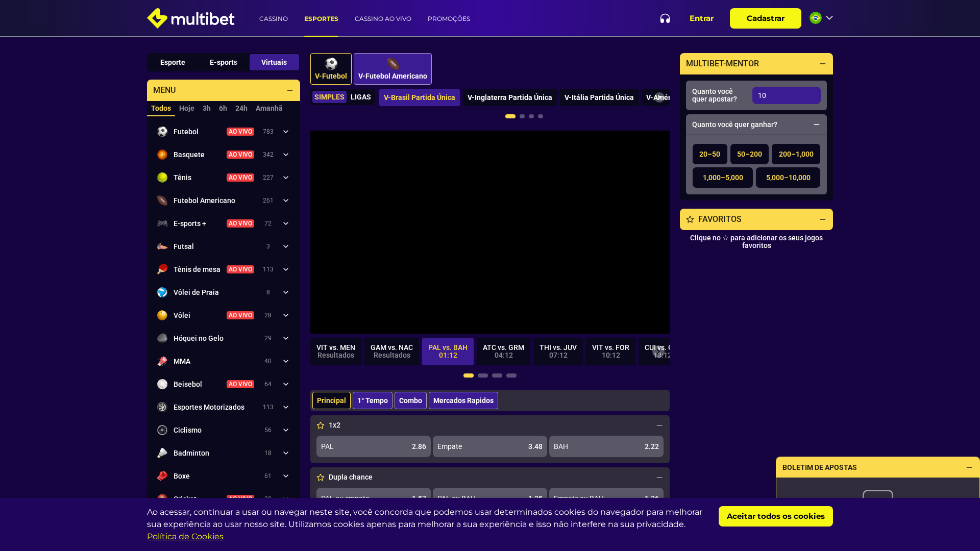Click the E-sports + gamepad icon
Viewport: 980px width, 551px height.
[x=162, y=223]
